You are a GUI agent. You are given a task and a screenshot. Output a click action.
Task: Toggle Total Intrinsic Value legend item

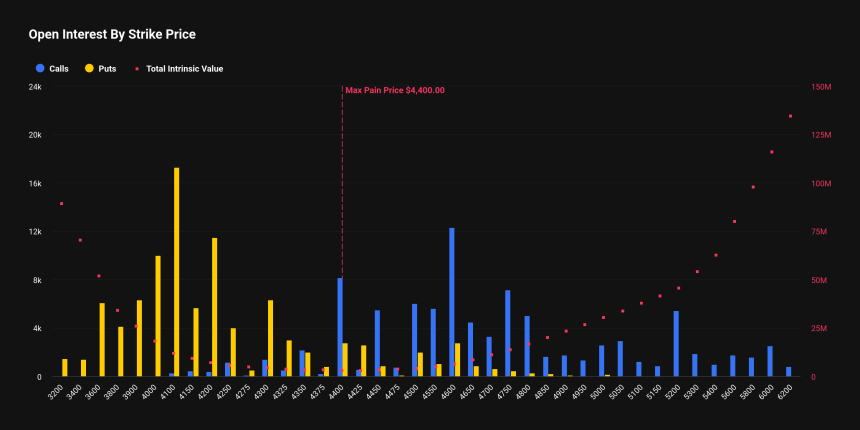point(178,69)
